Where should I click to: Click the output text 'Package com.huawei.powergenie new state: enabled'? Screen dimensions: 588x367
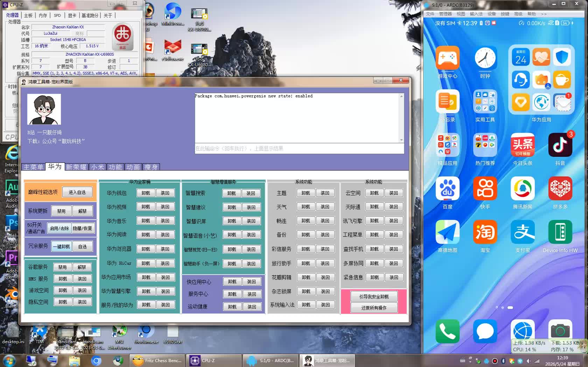[x=254, y=96]
